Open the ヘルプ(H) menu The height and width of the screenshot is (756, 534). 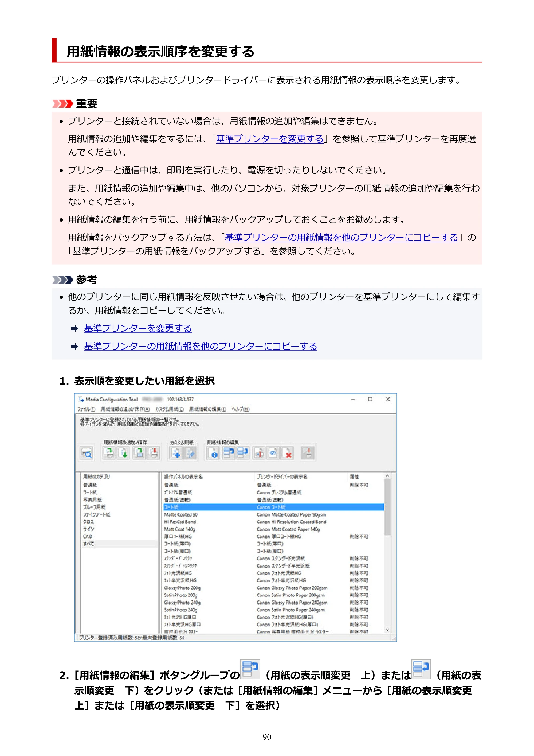click(x=241, y=409)
